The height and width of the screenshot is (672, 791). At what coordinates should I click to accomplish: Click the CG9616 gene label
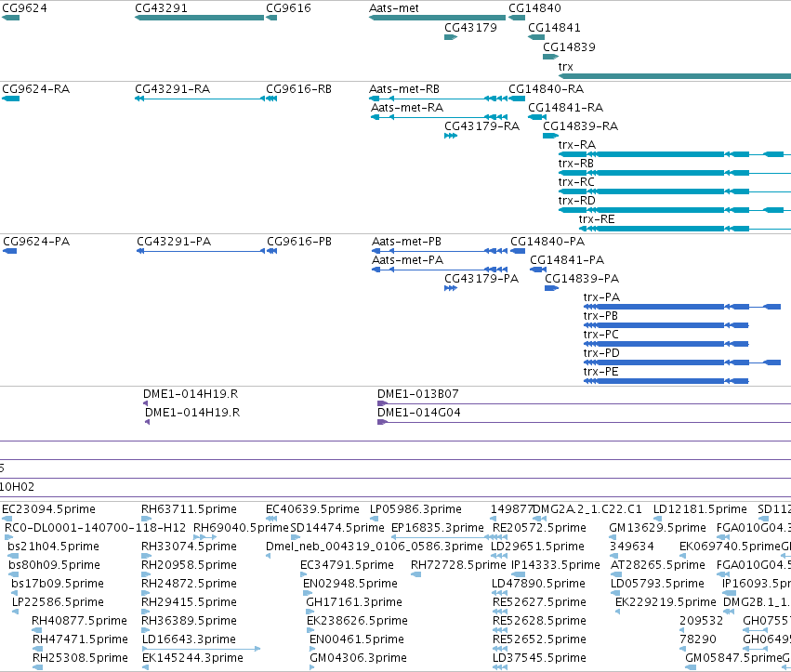(x=288, y=8)
